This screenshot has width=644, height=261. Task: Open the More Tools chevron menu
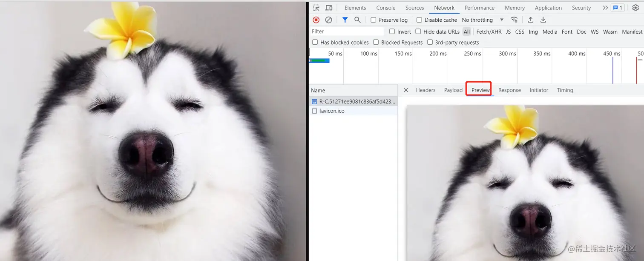(x=605, y=8)
